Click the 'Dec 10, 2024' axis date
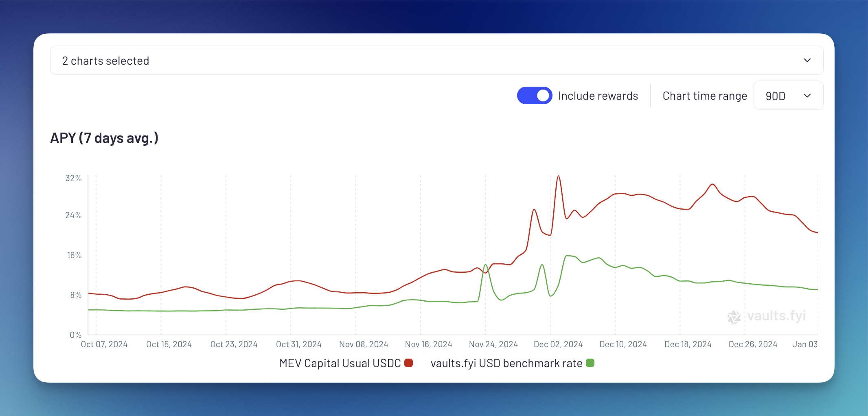The width and height of the screenshot is (868, 416). pyautogui.click(x=623, y=344)
